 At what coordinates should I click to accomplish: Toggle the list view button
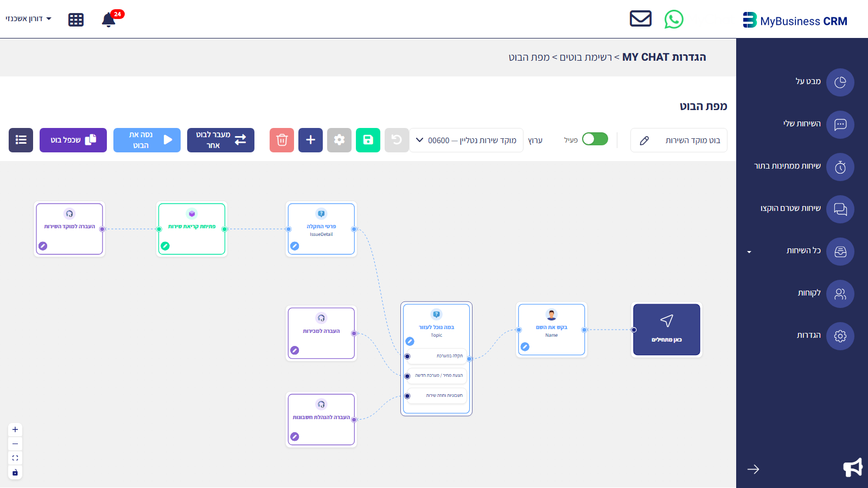[21, 140]
